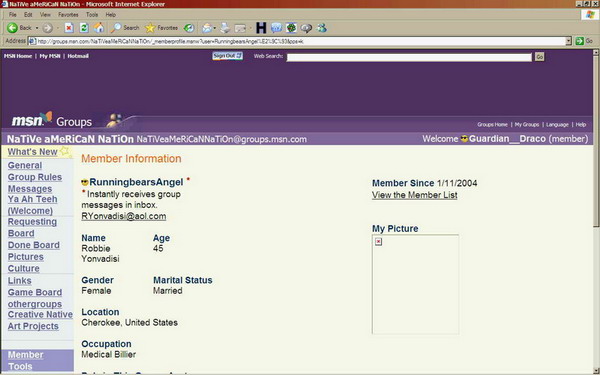
Task: Open the MSN Home link
Action: click(x=18, y=56)
